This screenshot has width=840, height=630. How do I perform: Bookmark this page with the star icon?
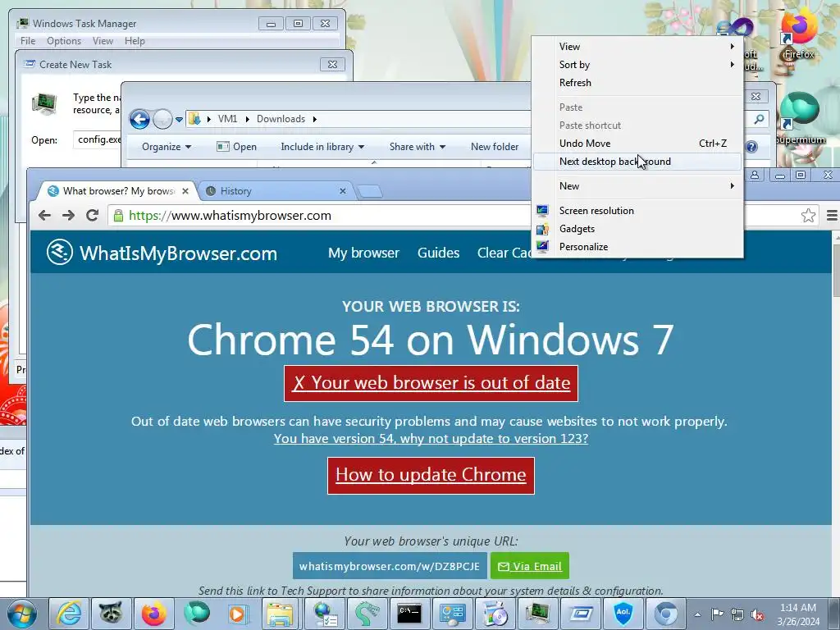808,216
